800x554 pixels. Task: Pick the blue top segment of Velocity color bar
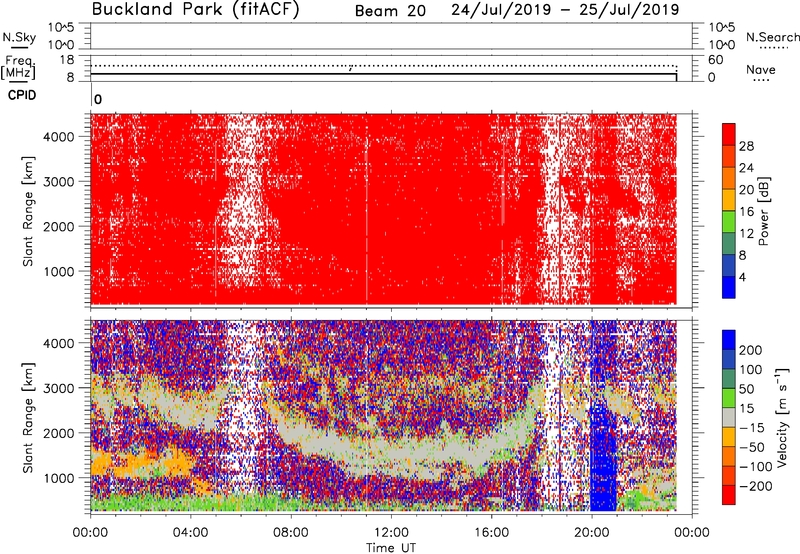[x=729, y=340]
